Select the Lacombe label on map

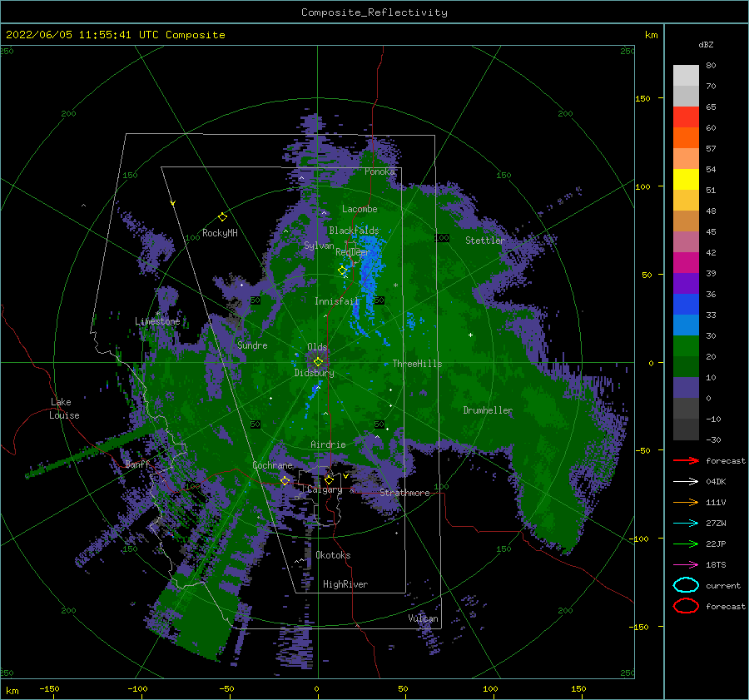click(360, 209)
